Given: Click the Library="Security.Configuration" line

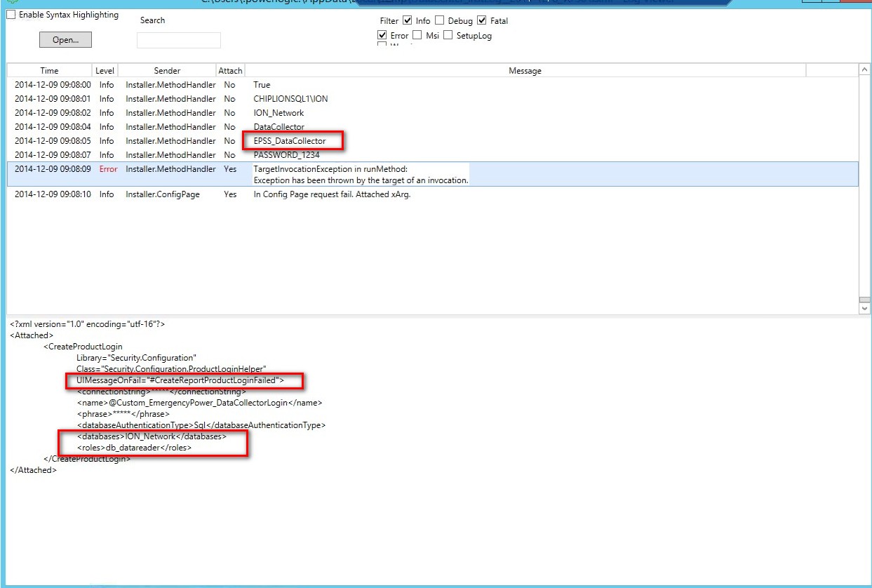Looking at the screenshot, I should click(137, 358).
